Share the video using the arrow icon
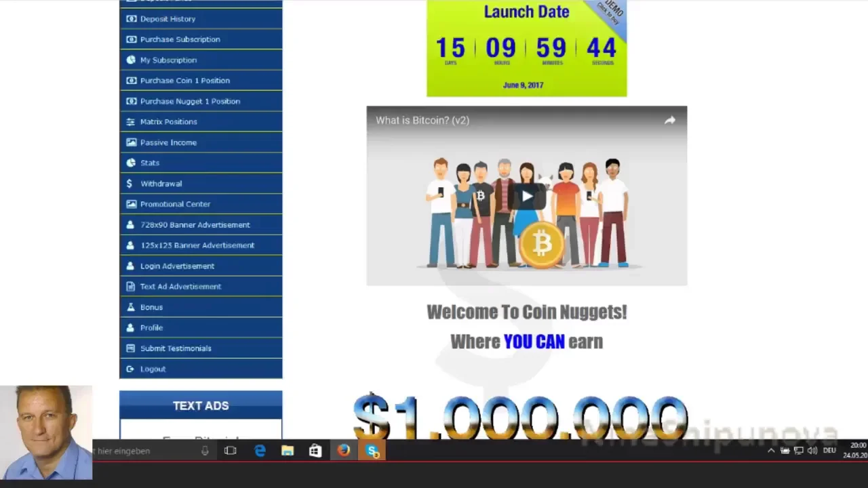 click(669, 121)
